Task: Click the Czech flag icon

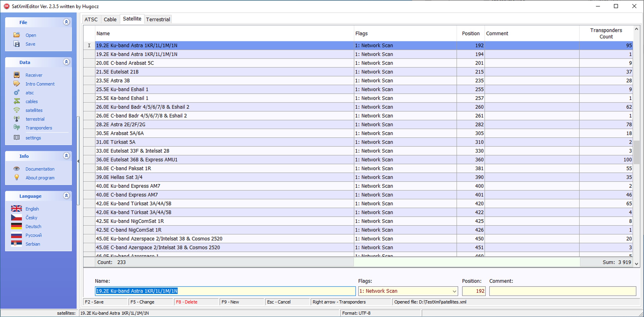Action: tap(16, 217)
